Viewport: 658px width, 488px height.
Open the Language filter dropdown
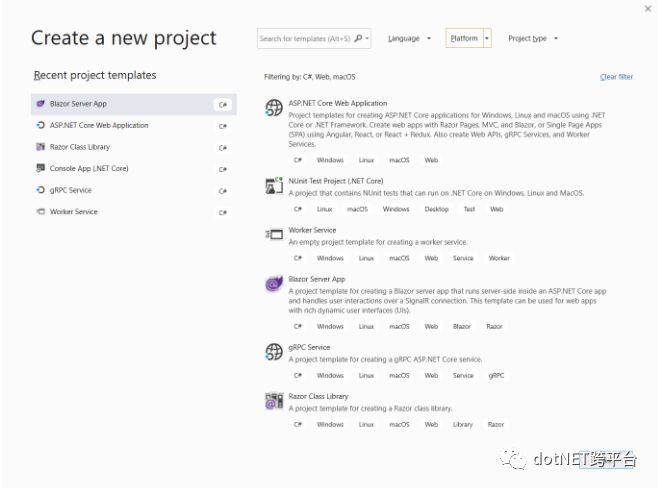409,39
